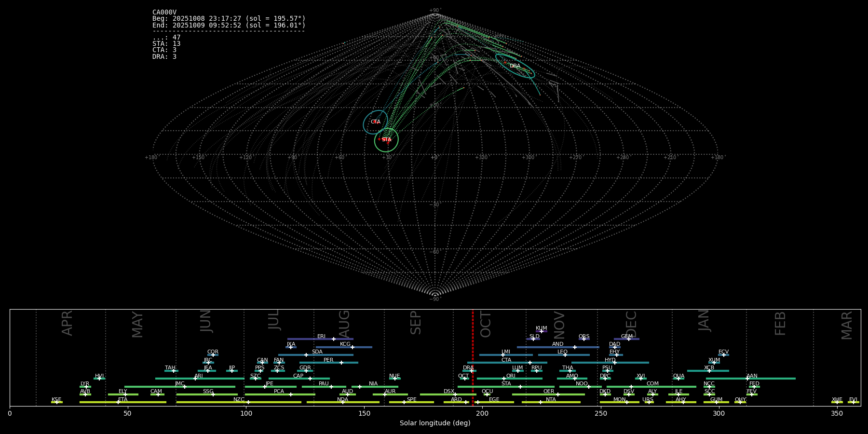Screen dimensions: 868x434
Task: Click the PER peak marker on timeline
Action: 341,363
